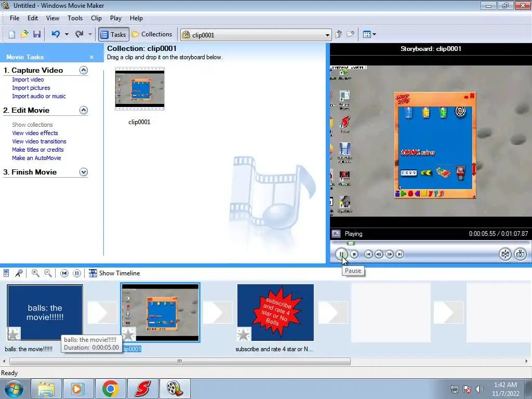This screenshot has width=532, height=399.
Task: Click the effect star on the subscribe clip
Action: tap(244, 335)
